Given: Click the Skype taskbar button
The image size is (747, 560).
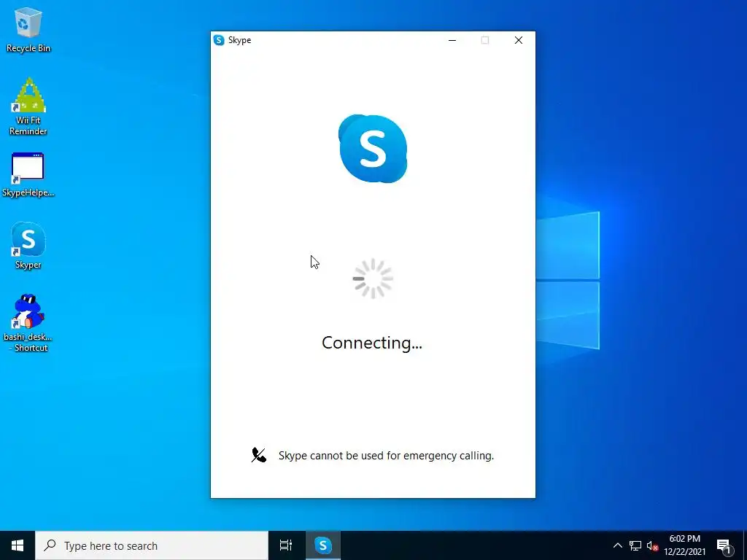Looking at the screenshot, I should (x=322, y=545).
